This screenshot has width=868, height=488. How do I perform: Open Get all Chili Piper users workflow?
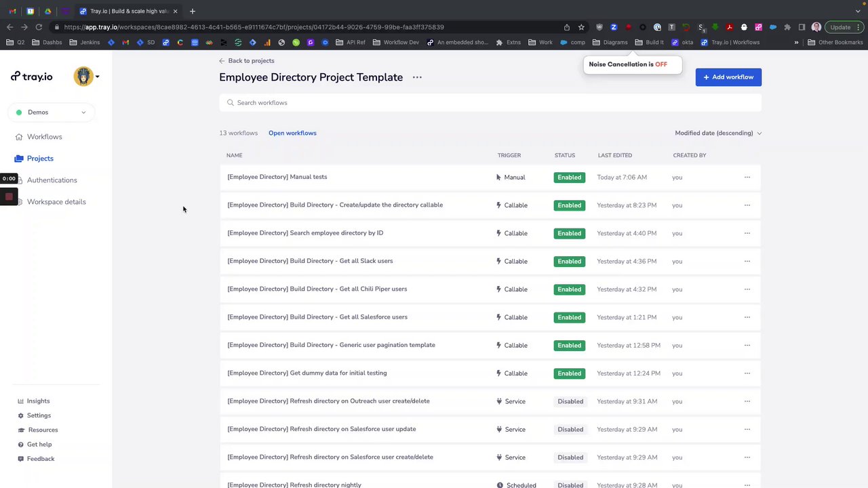click(x=317, y=289)
